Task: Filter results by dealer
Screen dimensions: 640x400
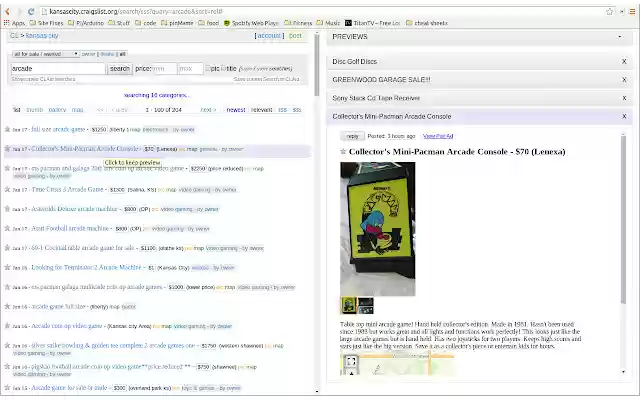Action: pos(107,54)
